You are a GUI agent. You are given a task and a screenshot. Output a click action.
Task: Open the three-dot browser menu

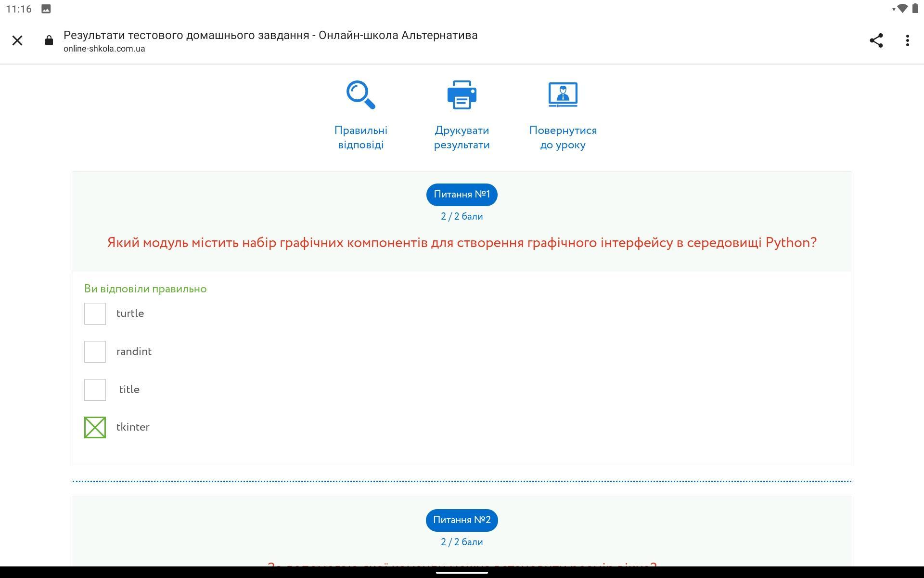click(907, 40)
